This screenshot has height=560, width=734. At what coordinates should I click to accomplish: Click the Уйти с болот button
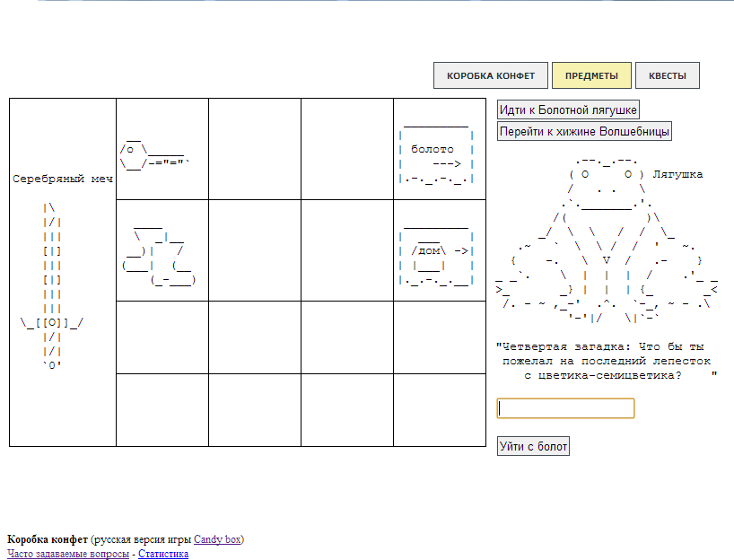[533, 446]
